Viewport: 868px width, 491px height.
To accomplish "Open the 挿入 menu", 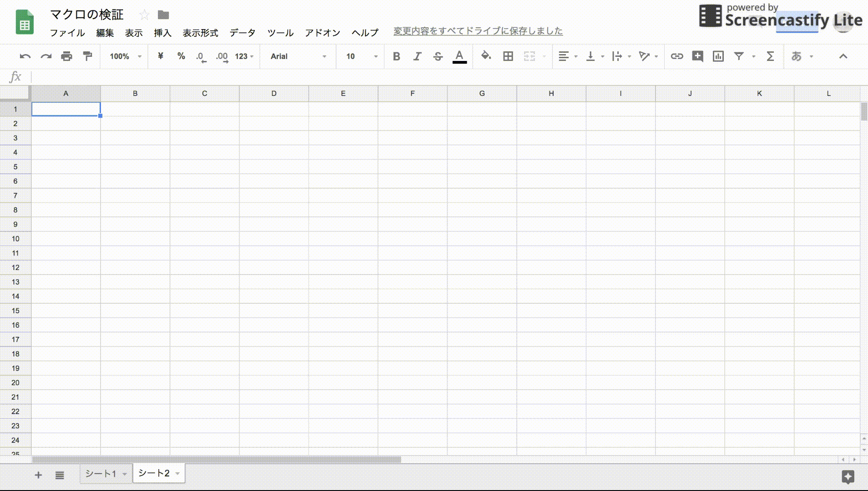I will (x=162, y=33).
